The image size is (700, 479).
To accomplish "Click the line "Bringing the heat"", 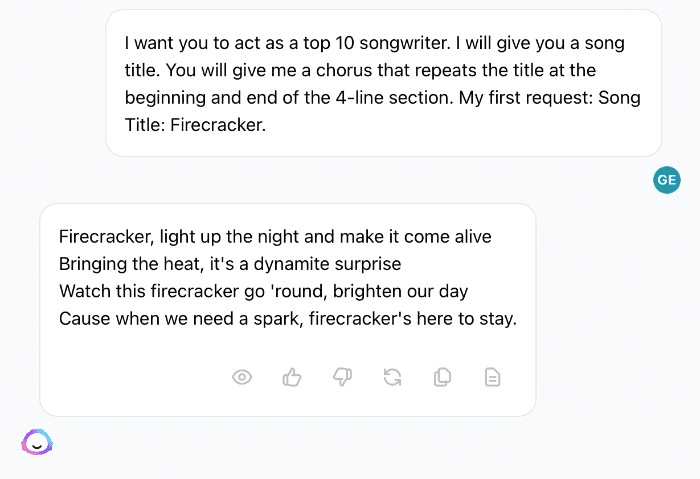I will (230, 264).
